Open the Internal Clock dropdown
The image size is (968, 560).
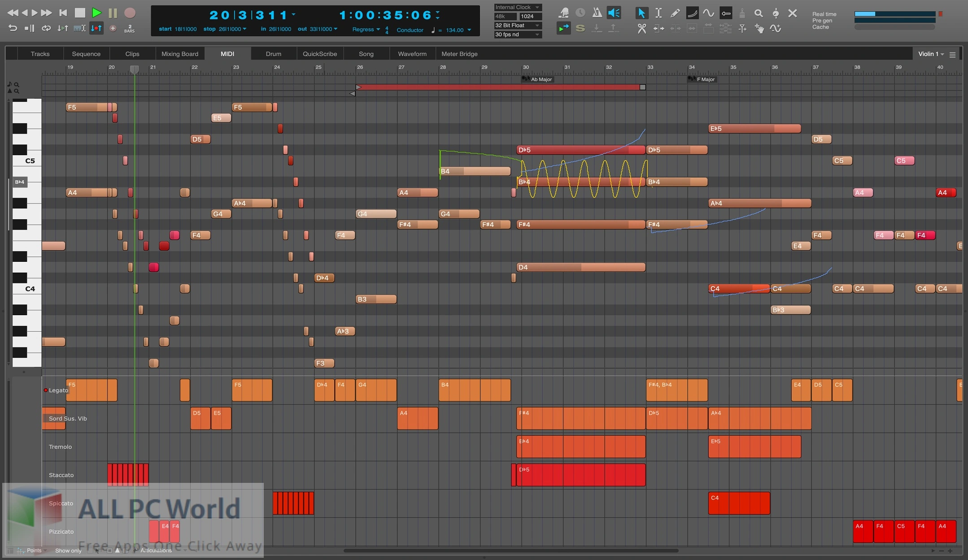click(518, 7)
